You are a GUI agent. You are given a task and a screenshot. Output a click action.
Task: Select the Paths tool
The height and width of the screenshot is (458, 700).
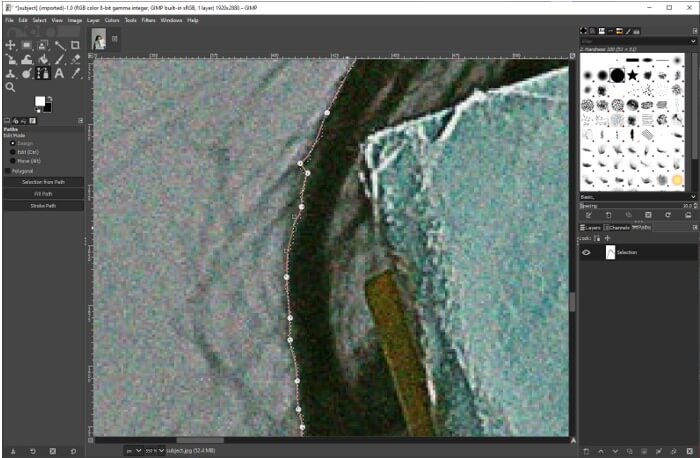click(43, 74)
